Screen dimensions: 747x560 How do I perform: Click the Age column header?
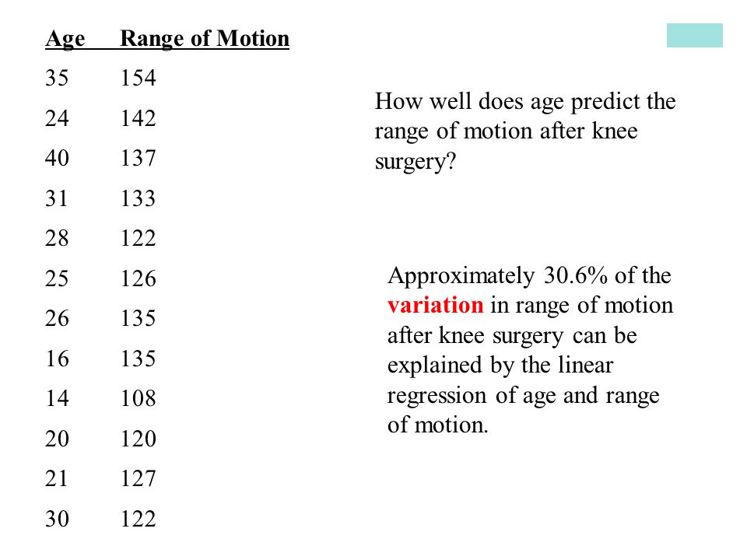(x=65, y=40)
